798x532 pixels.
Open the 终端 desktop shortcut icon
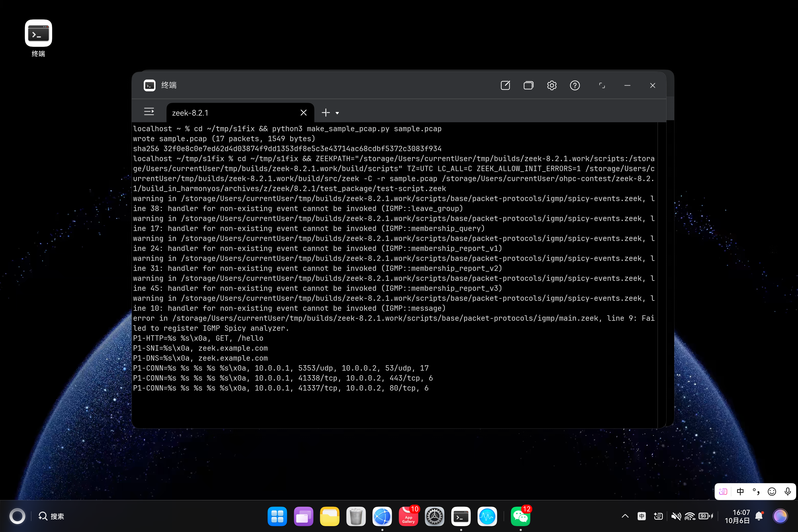(x=38, y=38)
